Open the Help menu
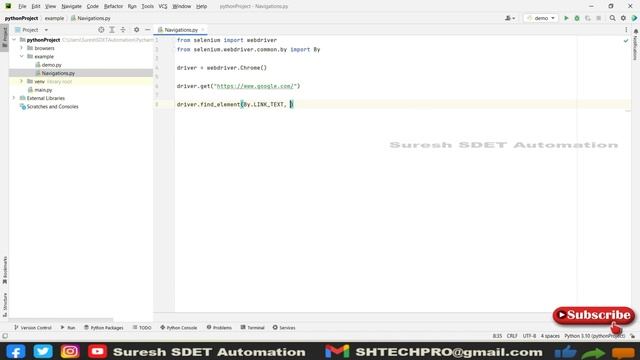Viewport: 640px width, 360px height. click(201, 7)
